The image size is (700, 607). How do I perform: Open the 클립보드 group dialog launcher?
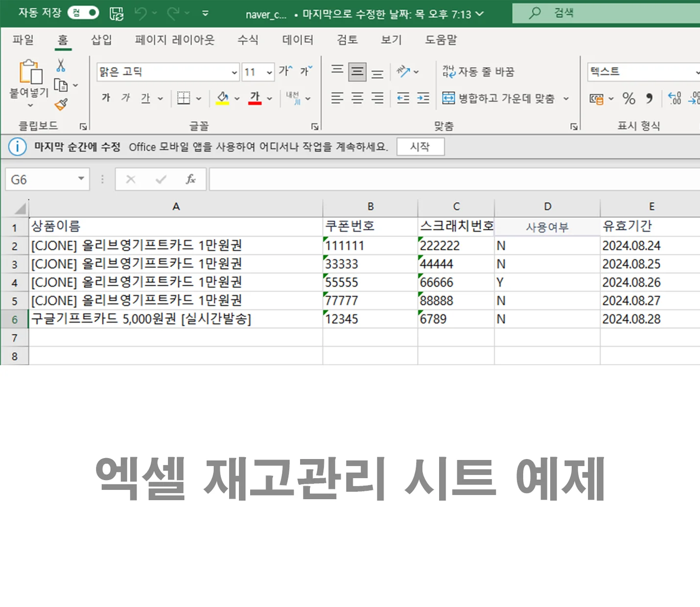click(83, 127)
